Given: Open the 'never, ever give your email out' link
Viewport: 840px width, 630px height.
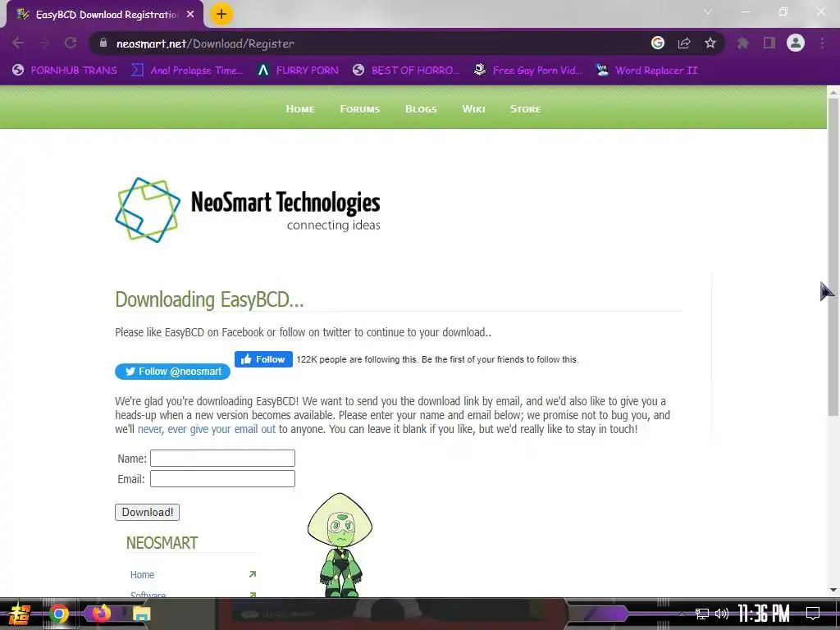Looking at the screenshot, I should click(206, 429).
